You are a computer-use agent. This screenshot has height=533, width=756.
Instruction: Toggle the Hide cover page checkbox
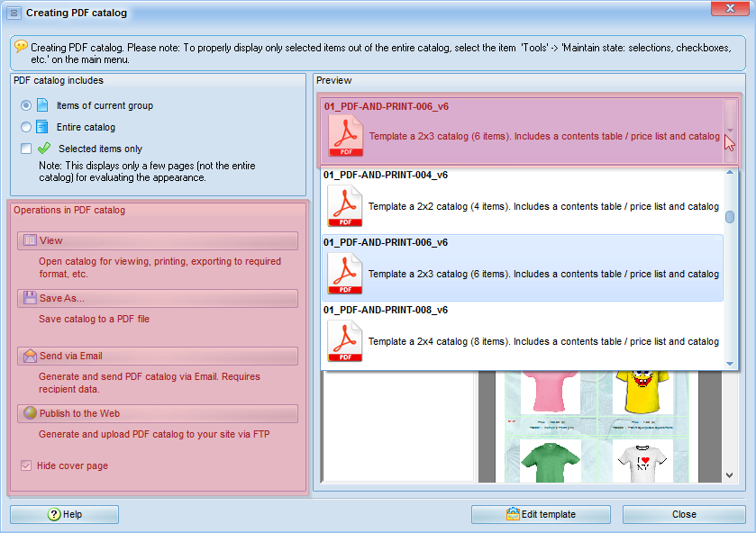point(26,465)
